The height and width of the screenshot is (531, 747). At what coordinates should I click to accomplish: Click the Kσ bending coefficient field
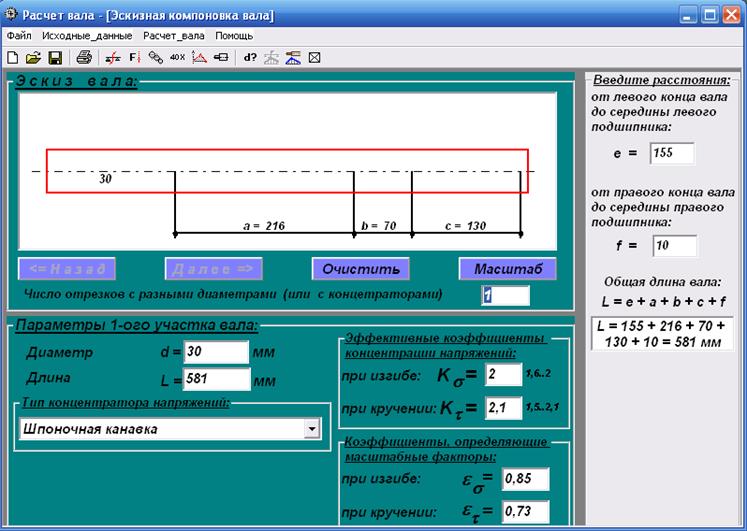point(504,374)
